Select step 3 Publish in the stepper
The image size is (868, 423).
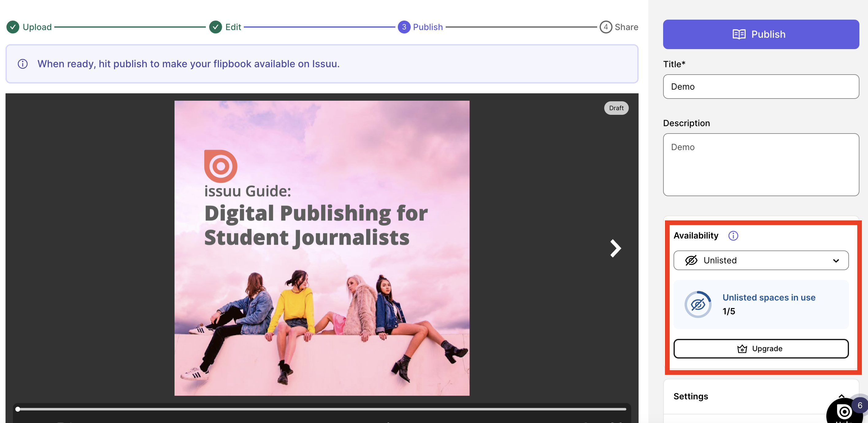(x=420, y=27)
